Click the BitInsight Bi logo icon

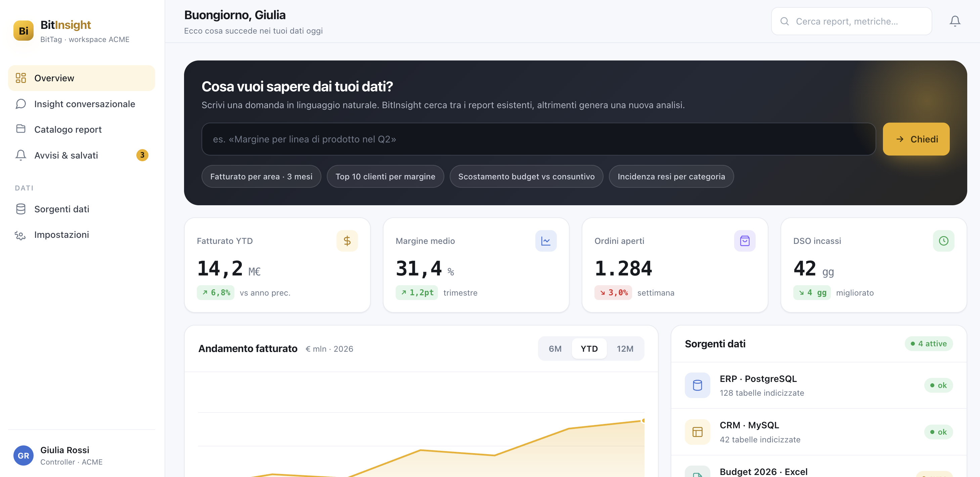coord(23,31)
